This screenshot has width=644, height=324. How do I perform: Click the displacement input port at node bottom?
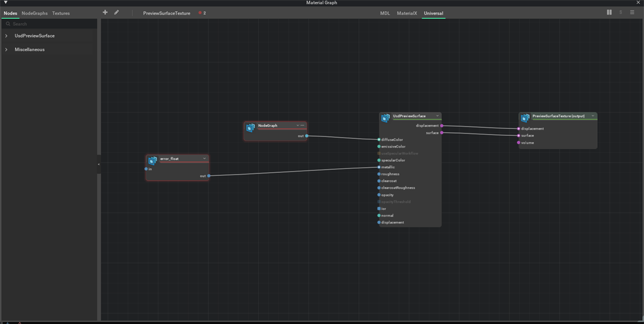(x=379, y=223)
